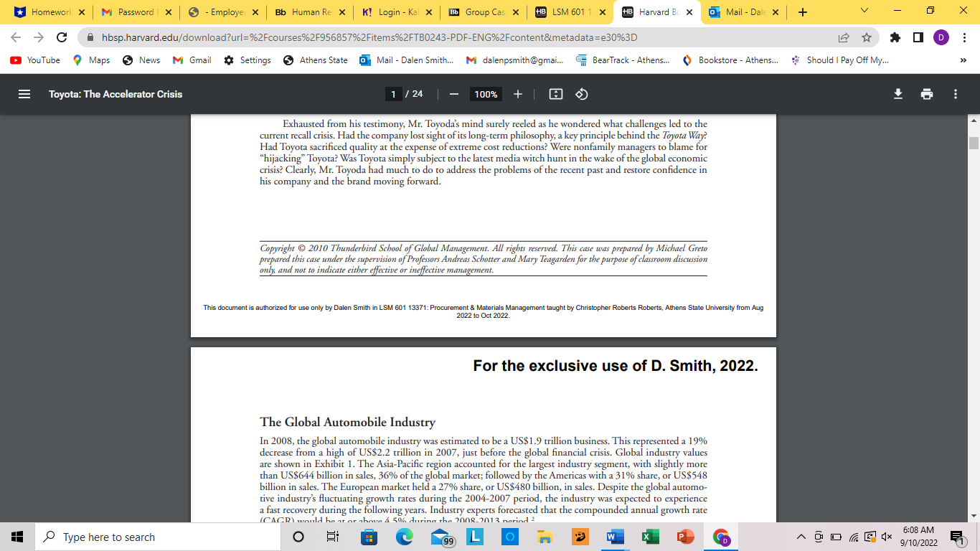
Task: Launch Excel from the taskbar
Action: (x=650, y=537)
